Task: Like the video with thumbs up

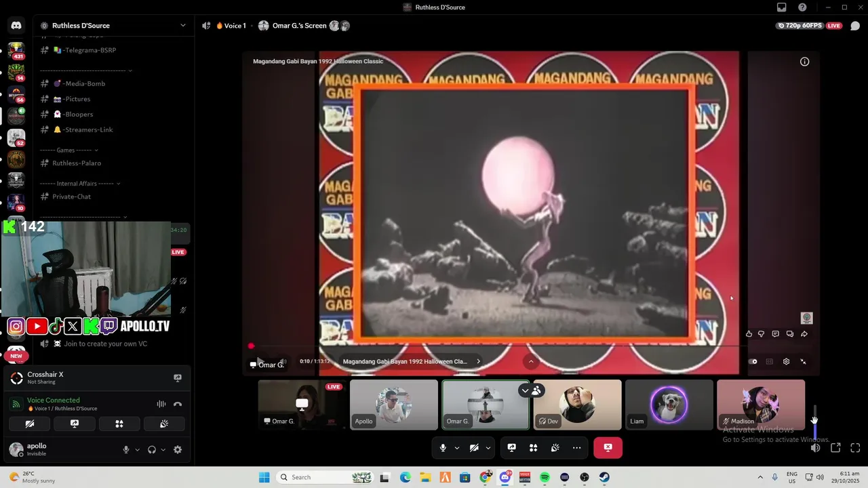Action: point(749,334)
